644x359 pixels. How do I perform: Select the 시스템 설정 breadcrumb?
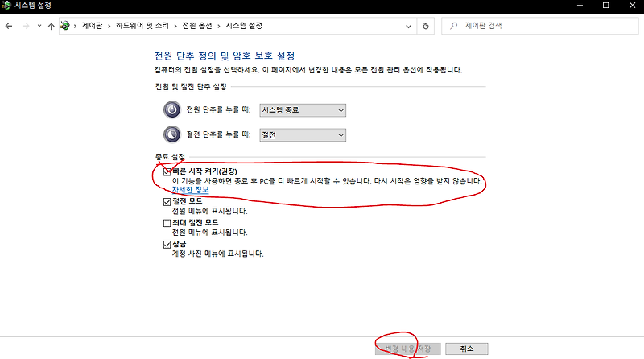click(x=244, y=26)
